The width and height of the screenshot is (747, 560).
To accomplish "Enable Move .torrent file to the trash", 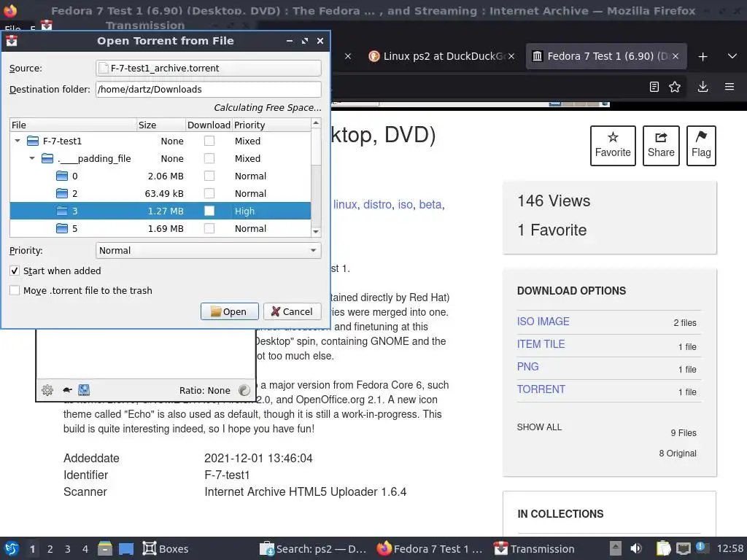I will (x=15, y=290).
